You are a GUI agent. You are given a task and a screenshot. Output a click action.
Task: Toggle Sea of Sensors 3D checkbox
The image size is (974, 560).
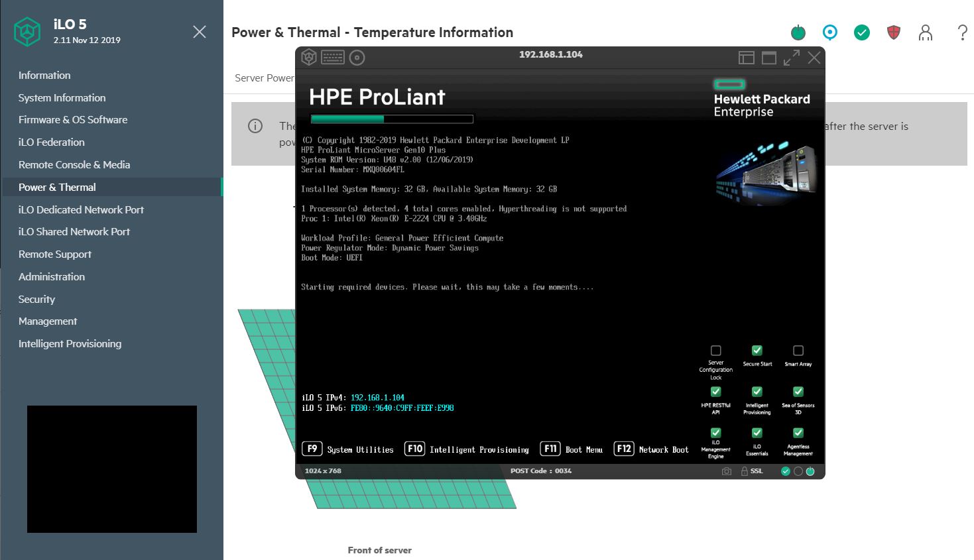(x=798, y=392)
